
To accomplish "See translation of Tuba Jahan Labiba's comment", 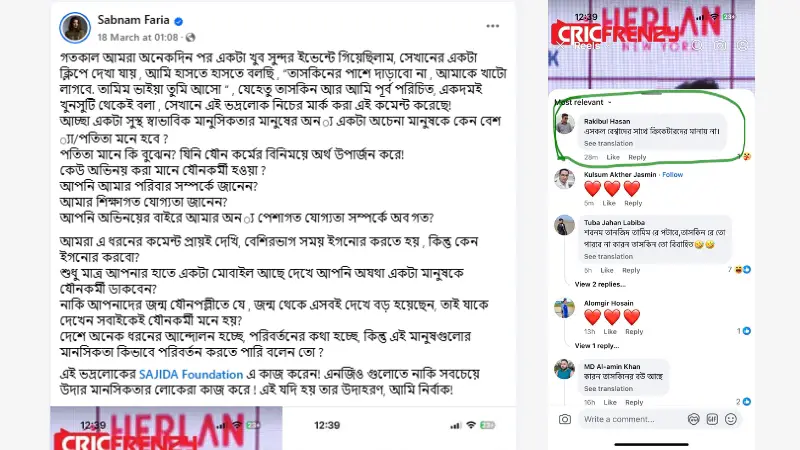I will click(608, 257).
